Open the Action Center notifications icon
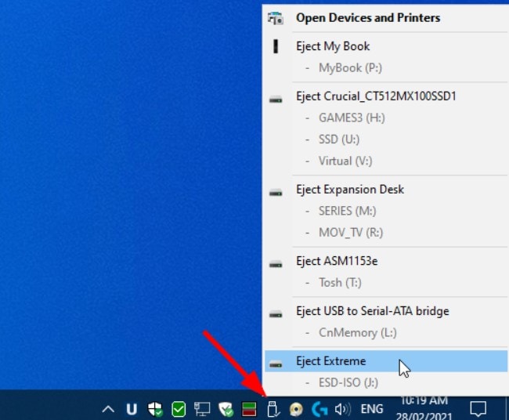 478,409
